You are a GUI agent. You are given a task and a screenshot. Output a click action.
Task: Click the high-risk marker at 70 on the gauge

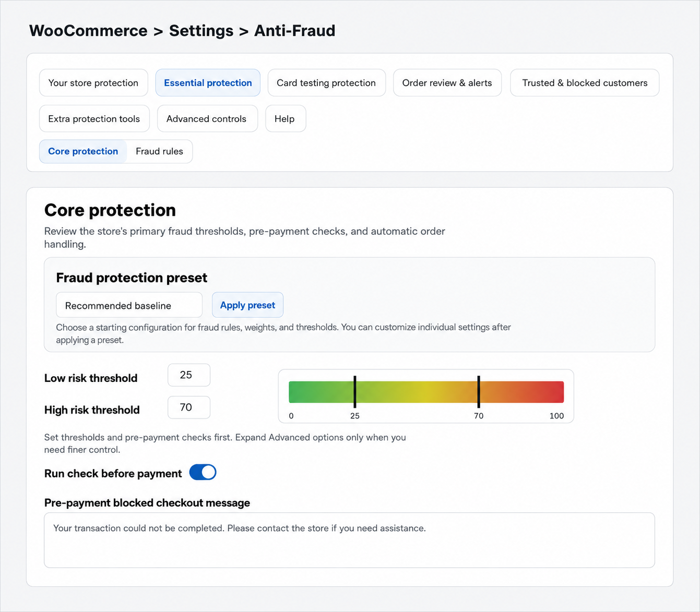479,392
